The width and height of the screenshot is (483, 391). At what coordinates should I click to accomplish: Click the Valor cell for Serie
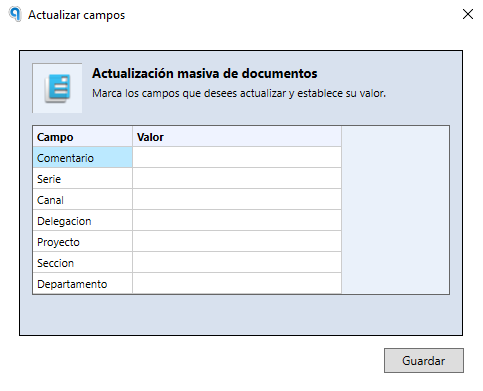(237, 179)
